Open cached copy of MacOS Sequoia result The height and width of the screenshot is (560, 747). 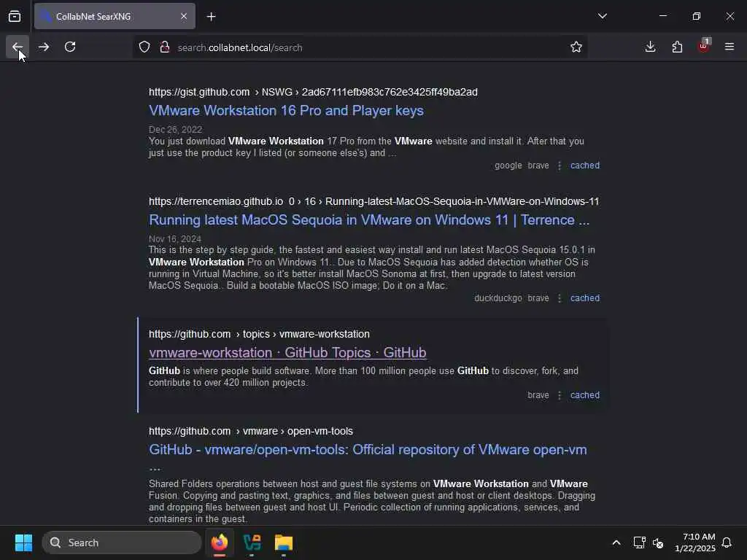click(585, 298)
